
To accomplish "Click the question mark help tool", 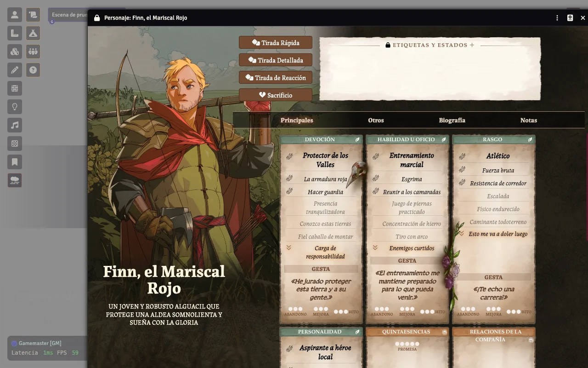I will 33,70.
